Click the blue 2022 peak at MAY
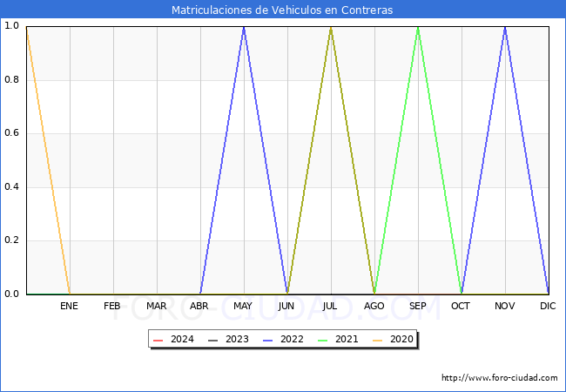Screen dimensions: 566x392 (244, 27)
